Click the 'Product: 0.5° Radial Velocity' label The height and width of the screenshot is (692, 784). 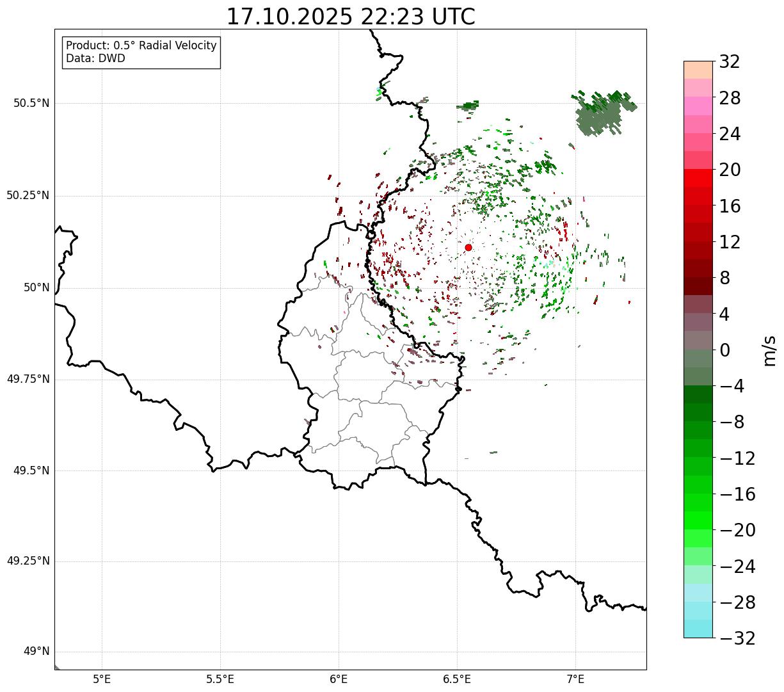[141, 46]
